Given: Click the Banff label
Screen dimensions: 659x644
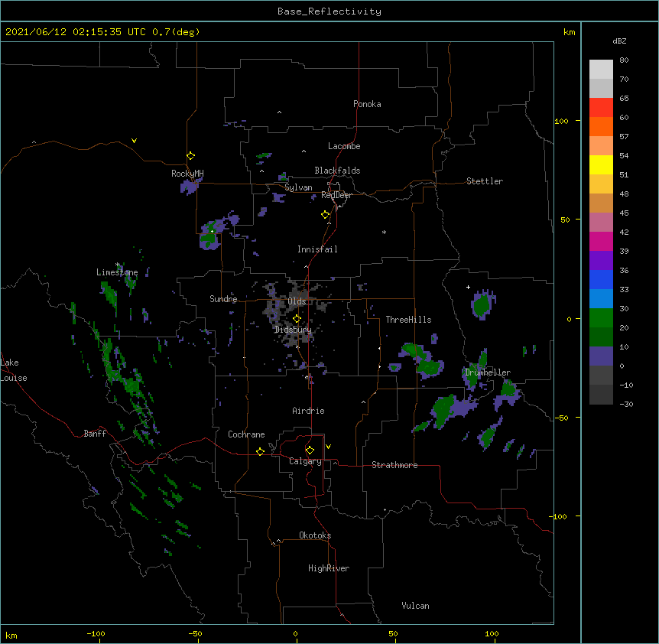Looking at the screenshot, I should coord(95,434).
